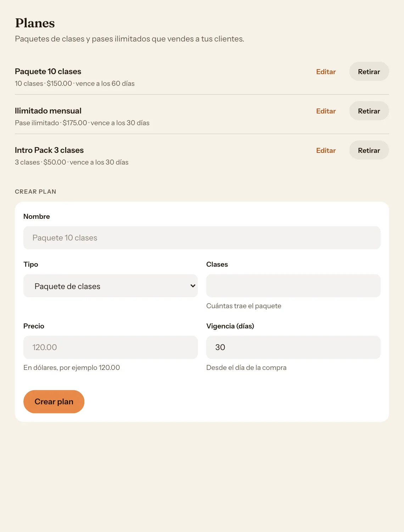Screen dimensions: 404x532
Task: Retire the Intro Pack 3 clases plan
Action: (x=369, y=150)
